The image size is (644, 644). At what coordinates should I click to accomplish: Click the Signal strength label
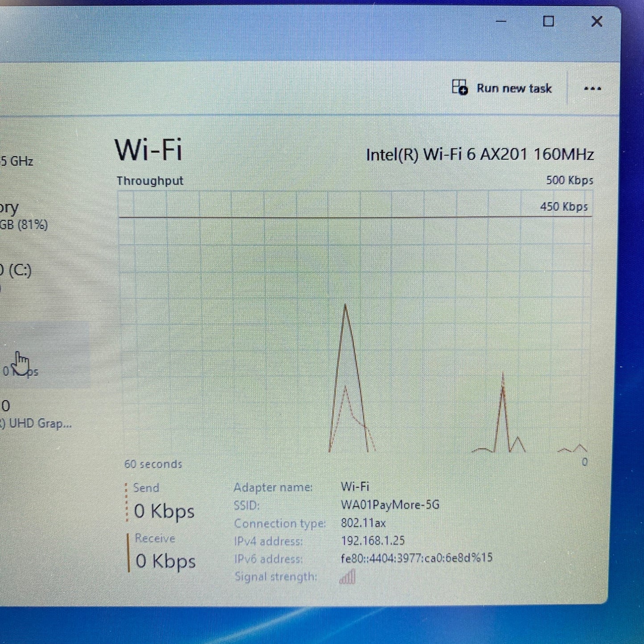coord(276,577)
